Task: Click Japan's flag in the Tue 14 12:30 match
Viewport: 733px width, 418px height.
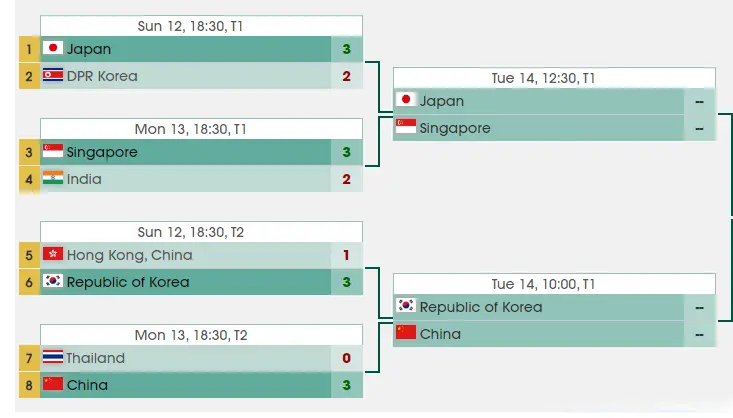Action: click(406, 101)
